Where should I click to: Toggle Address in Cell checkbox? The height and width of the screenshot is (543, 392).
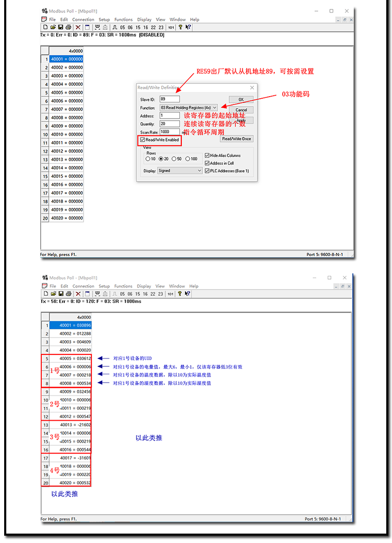(207, 163)
